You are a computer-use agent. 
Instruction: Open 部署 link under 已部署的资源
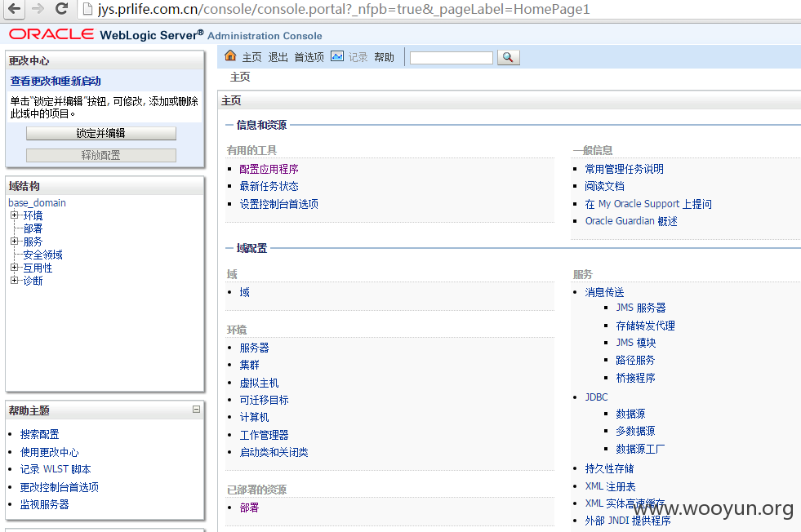249,508
